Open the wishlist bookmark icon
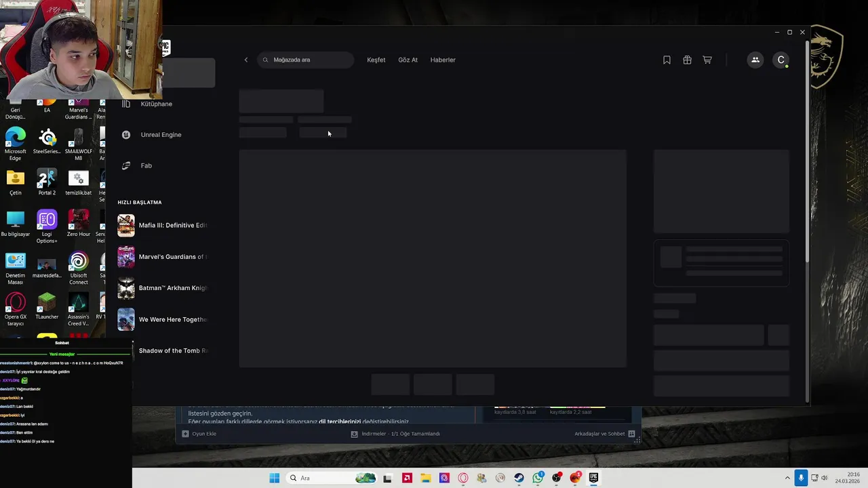Screen dimensions: 868x488 [x=667, y=60]
